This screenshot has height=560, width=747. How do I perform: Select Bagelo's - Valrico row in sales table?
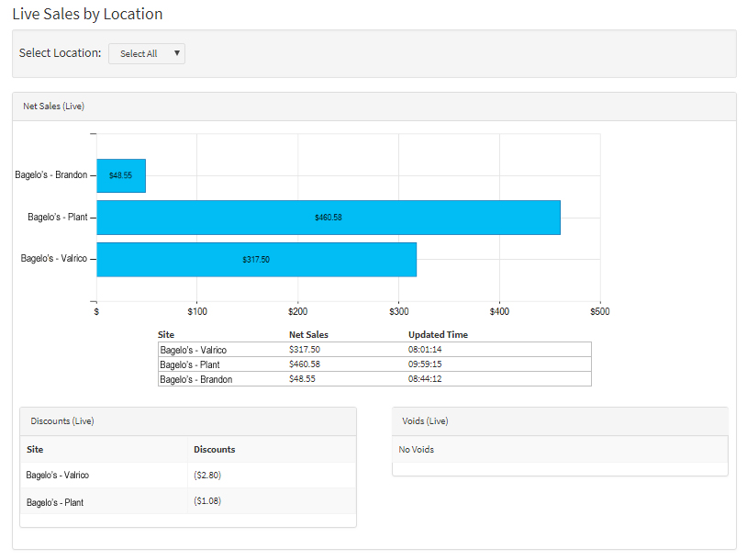point(374,350)
